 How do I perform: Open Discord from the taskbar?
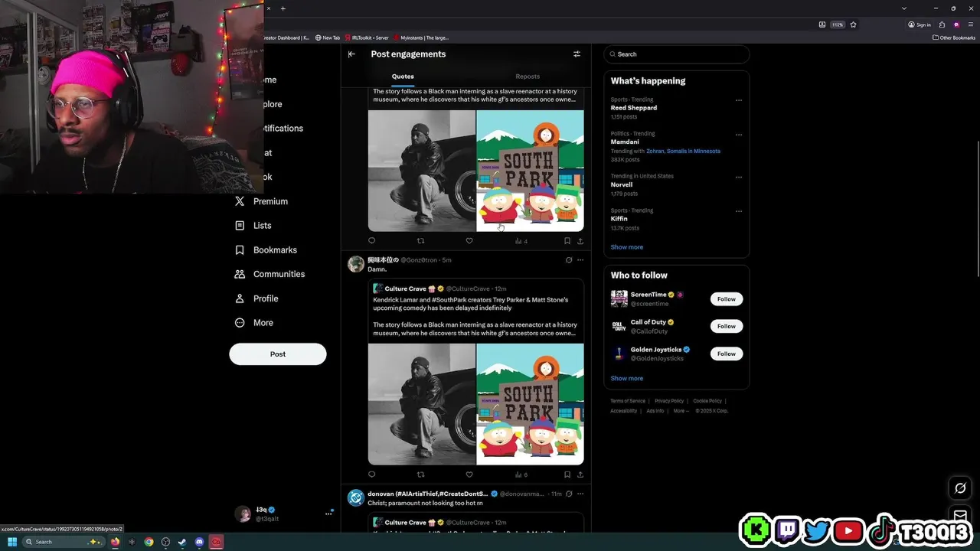coord(200,542)
